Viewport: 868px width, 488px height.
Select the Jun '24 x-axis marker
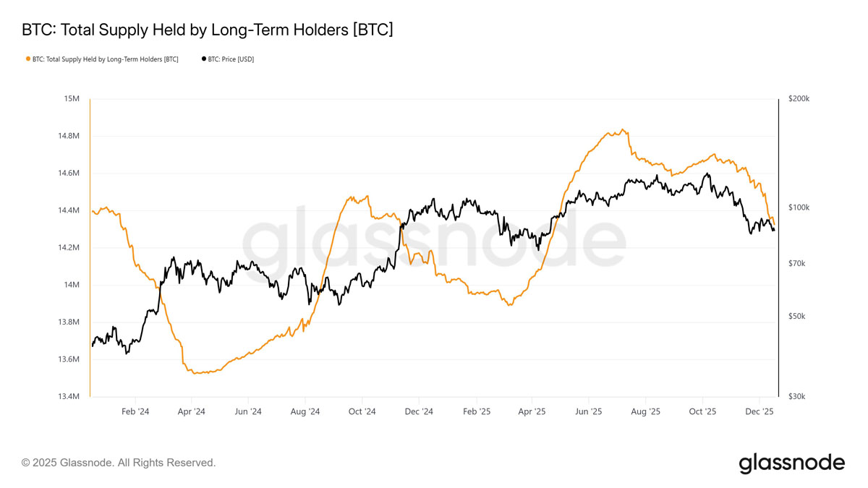coord(248,411)
